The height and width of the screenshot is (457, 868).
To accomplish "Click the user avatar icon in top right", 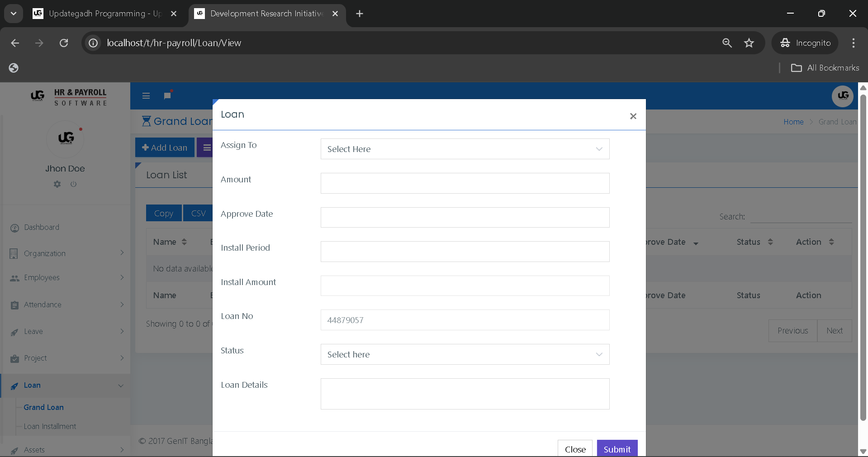I will point(842,96).
